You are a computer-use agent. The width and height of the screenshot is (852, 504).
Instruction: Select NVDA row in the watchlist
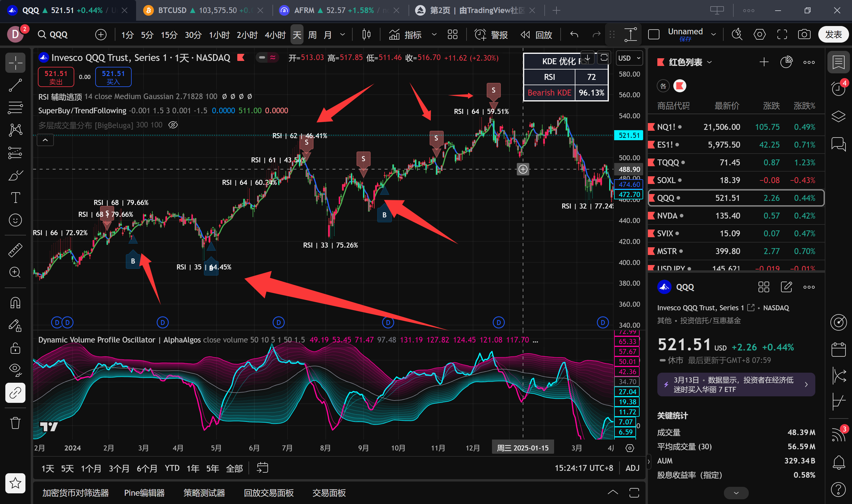[736, 216]
